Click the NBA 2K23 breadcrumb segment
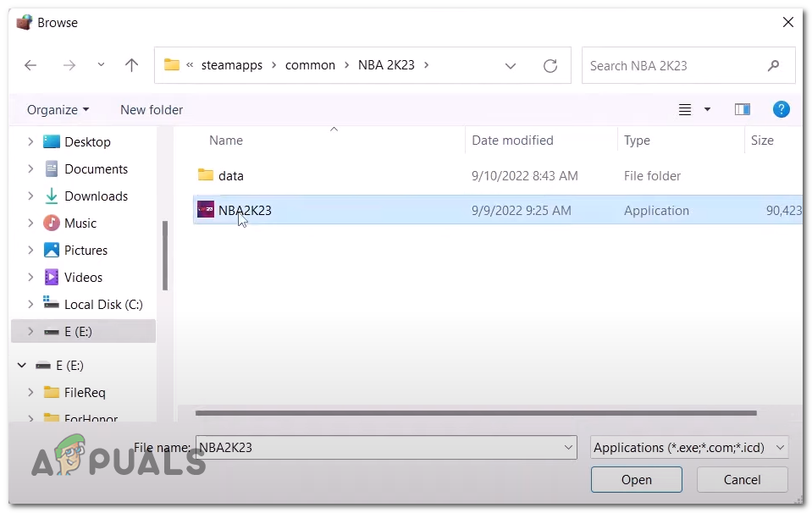This screenshot has height=513, width=812. 386,65
